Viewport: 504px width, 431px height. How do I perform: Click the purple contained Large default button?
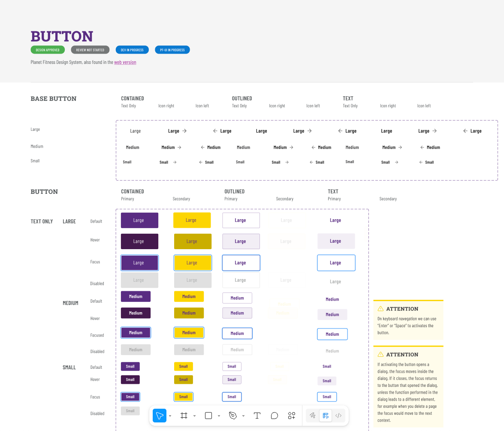139,220
